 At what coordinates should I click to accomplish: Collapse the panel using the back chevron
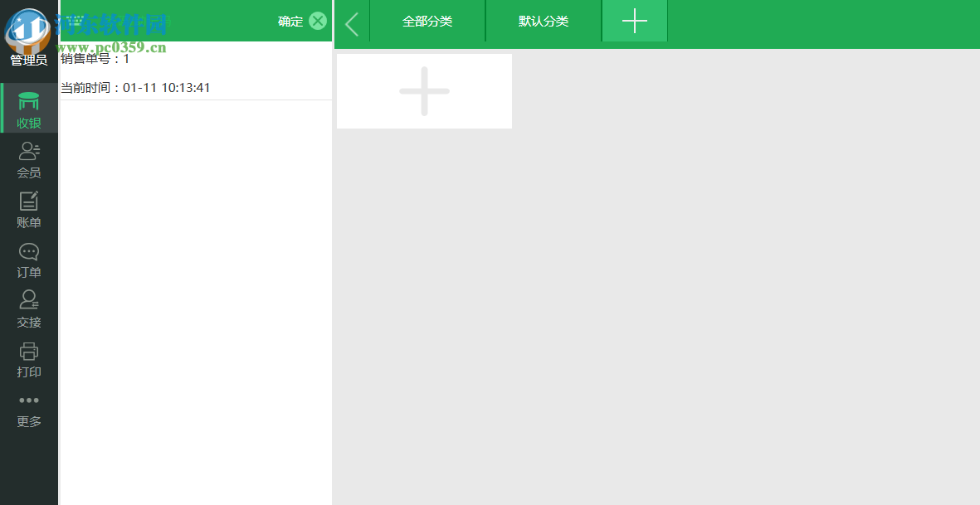pos(351,23)
